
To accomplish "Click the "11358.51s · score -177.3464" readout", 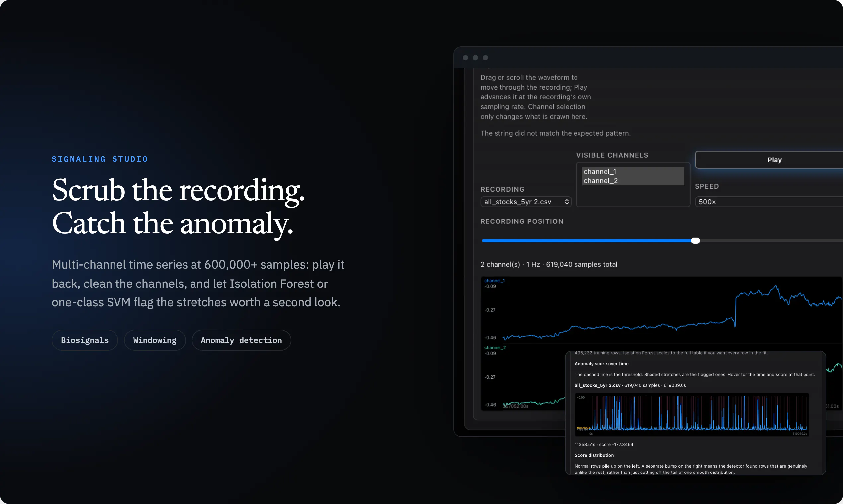I will pyautogui.click(x=604, y=444).
